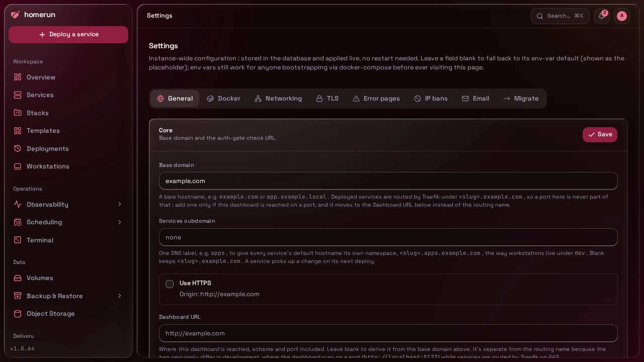Open Object Storage in the sidebar
The height and width of the screenshot is (362, 644).
(x=68, y=314)
